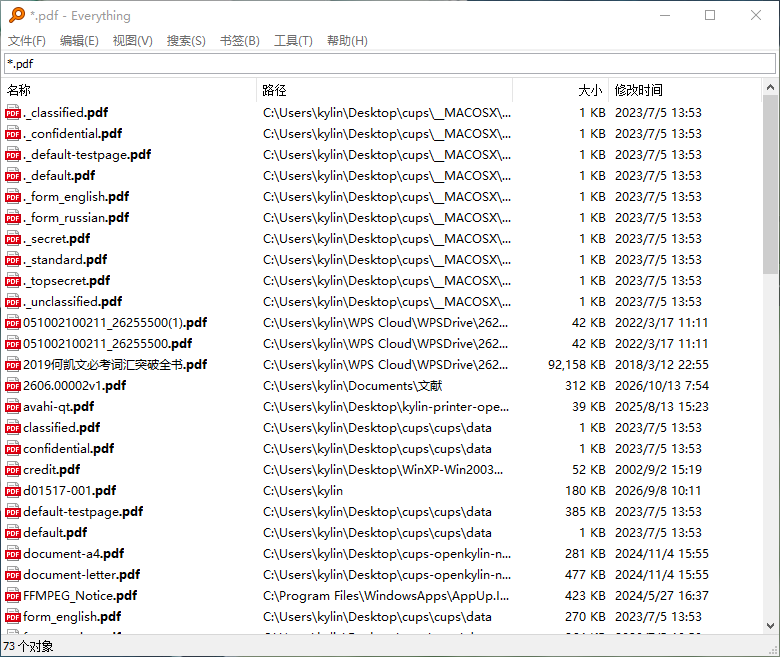Select file name credit.pdf
The height and width of the screenshot is (657, 780).
[52, 470]
